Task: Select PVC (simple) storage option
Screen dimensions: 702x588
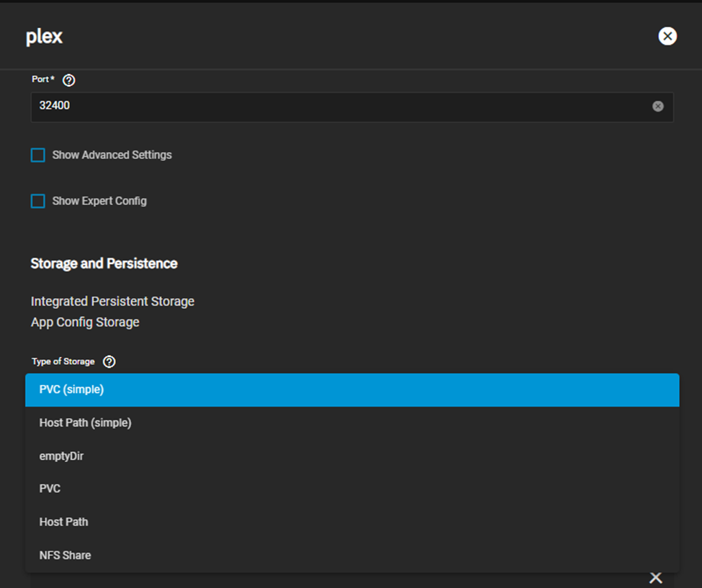Action: [352, 390]
